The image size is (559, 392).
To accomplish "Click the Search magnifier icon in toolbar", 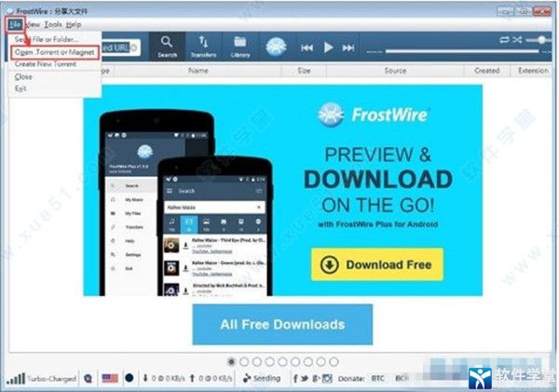I will pyautogui.click(x=167, y=45).
